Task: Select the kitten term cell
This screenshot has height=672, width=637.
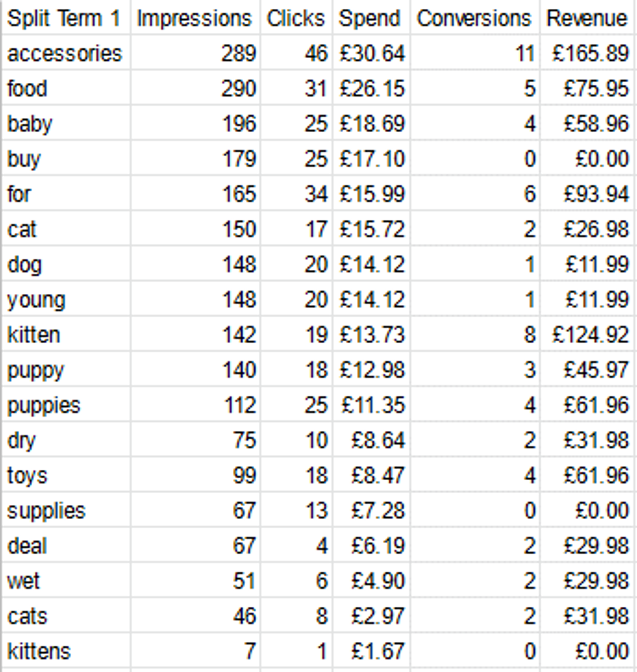Action: pyautogui.click(x=66, y=334)
